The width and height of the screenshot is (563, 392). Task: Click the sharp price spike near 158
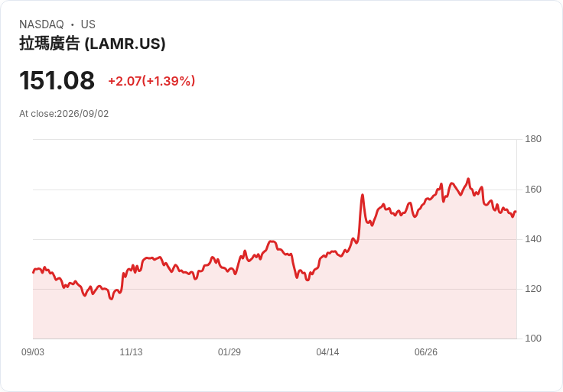363,195
